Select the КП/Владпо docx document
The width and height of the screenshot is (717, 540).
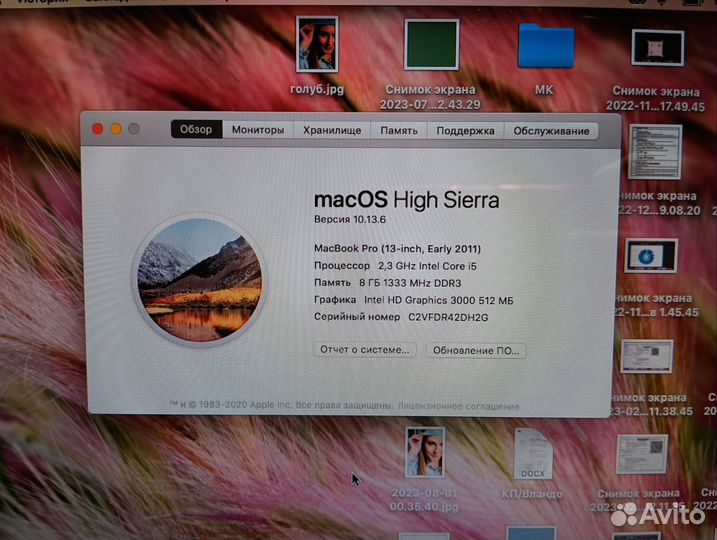pyautogui.click(x=533, y=453)
